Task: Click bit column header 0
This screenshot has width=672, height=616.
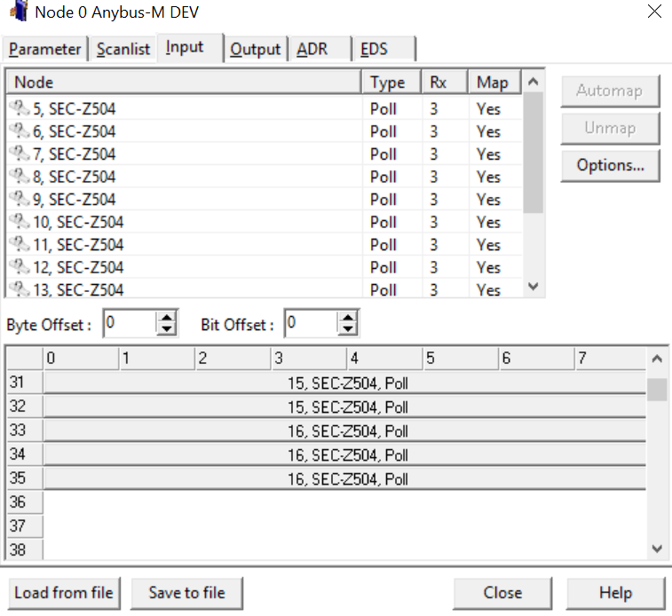Action: 81,358
